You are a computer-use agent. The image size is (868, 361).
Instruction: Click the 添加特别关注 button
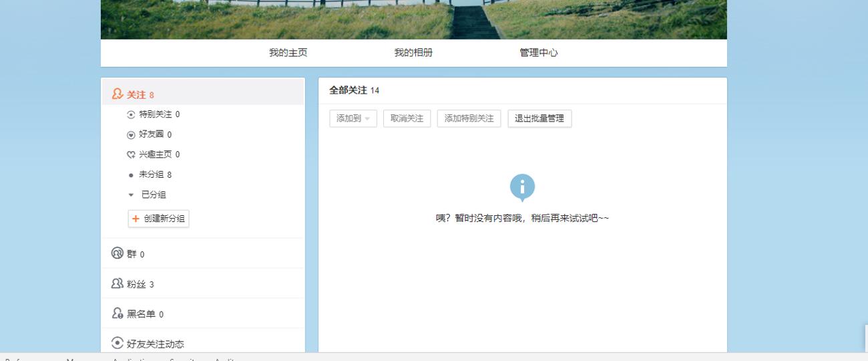[x=469, y=118]
